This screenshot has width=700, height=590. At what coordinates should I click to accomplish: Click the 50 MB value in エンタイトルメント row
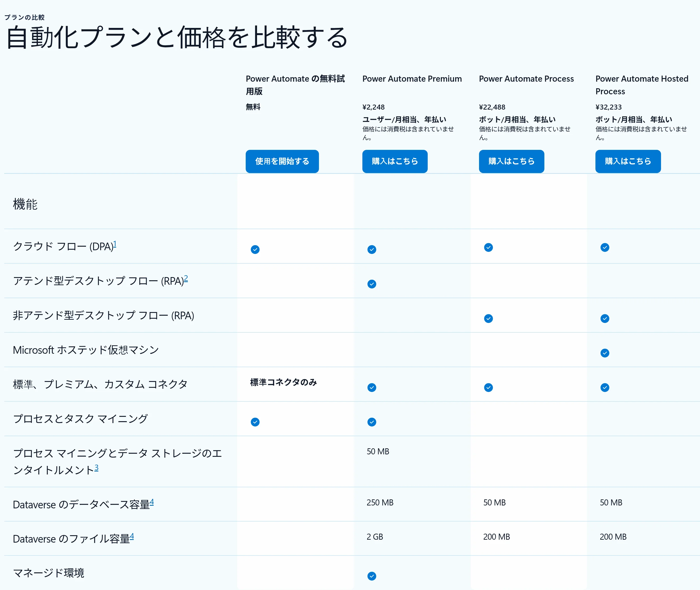point(378,451)
